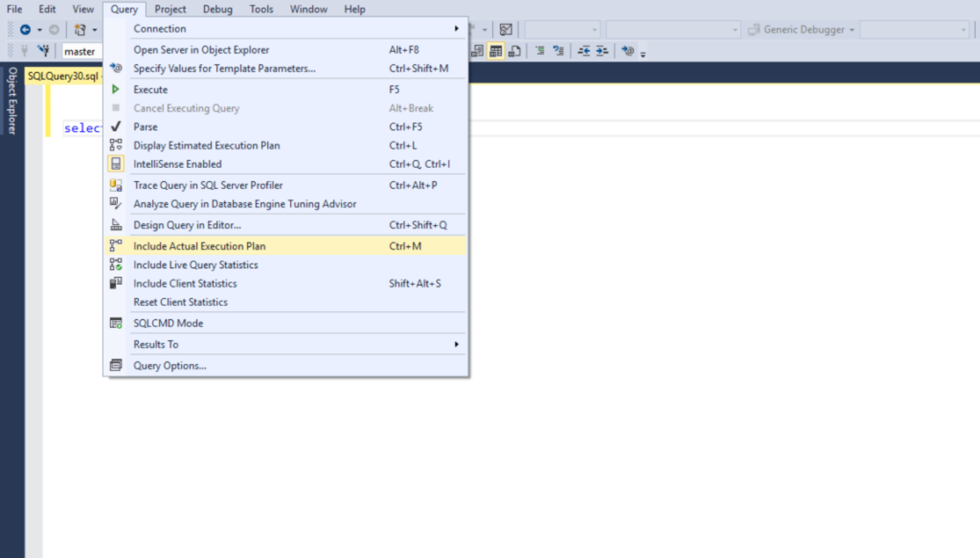The height and width of the screenshot is (558, 980).
Task: Close the open Query menu via its header
Action: pyautogui.click(x=124, y=9)
